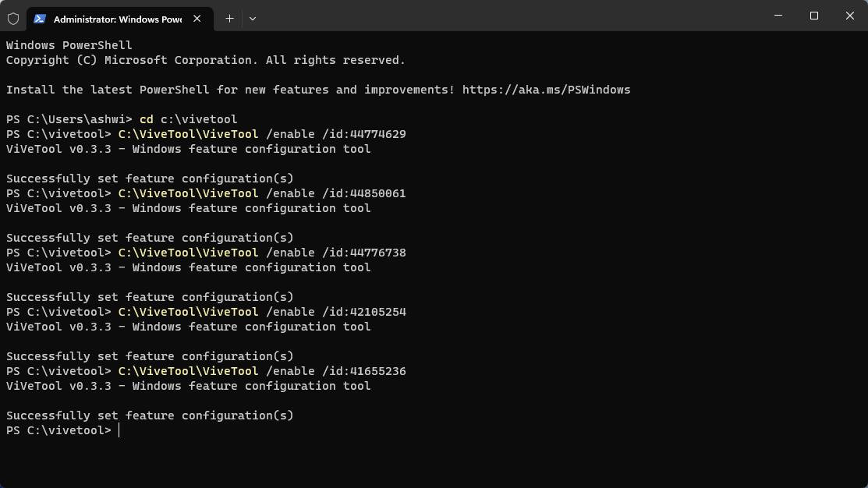This screenshot has width=868, height=488.
Task: Click the Windows PowerShell copyright line
Action: coord(205,60)
